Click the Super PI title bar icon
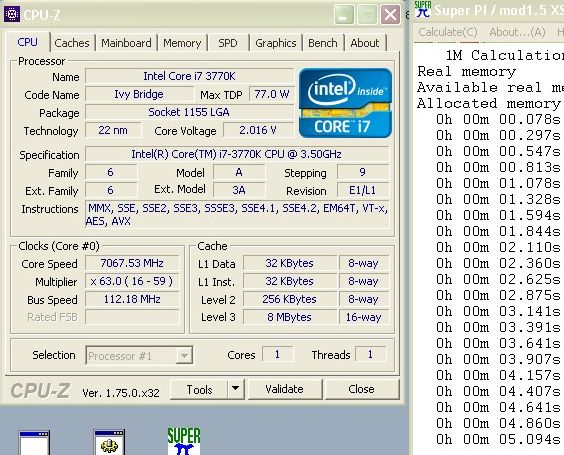564x455 pixels. [423, 9]
